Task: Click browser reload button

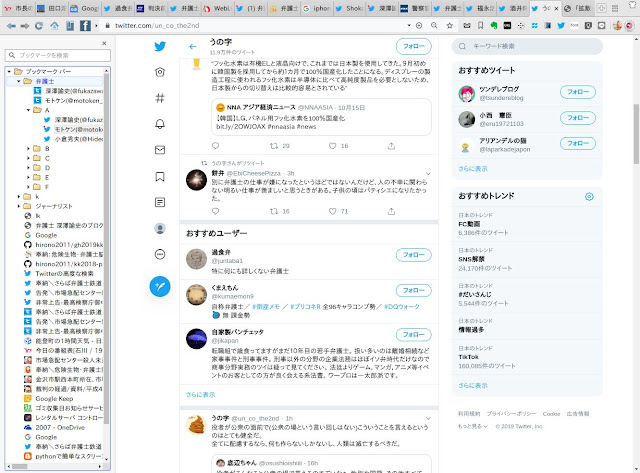Action: [39, 26]
